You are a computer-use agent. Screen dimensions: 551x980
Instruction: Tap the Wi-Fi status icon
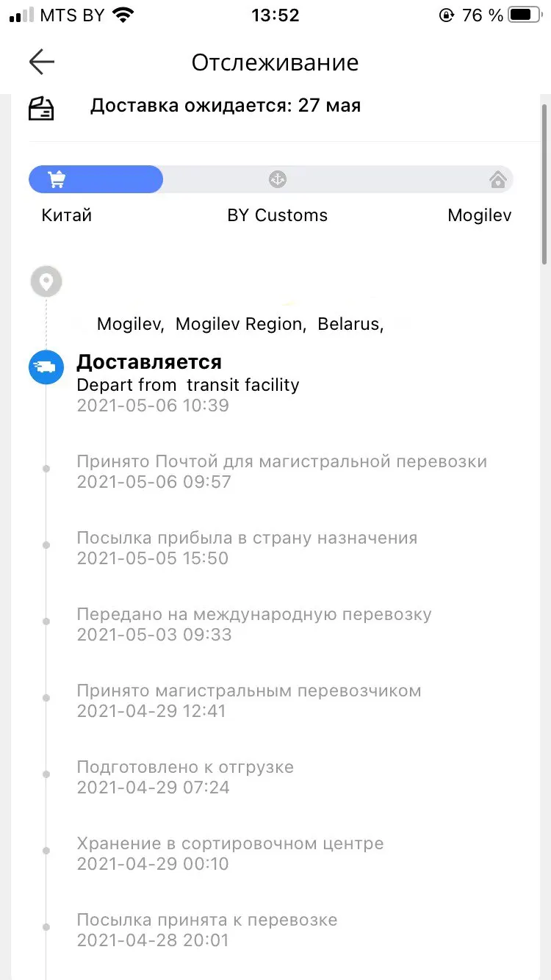click(123, 15)
